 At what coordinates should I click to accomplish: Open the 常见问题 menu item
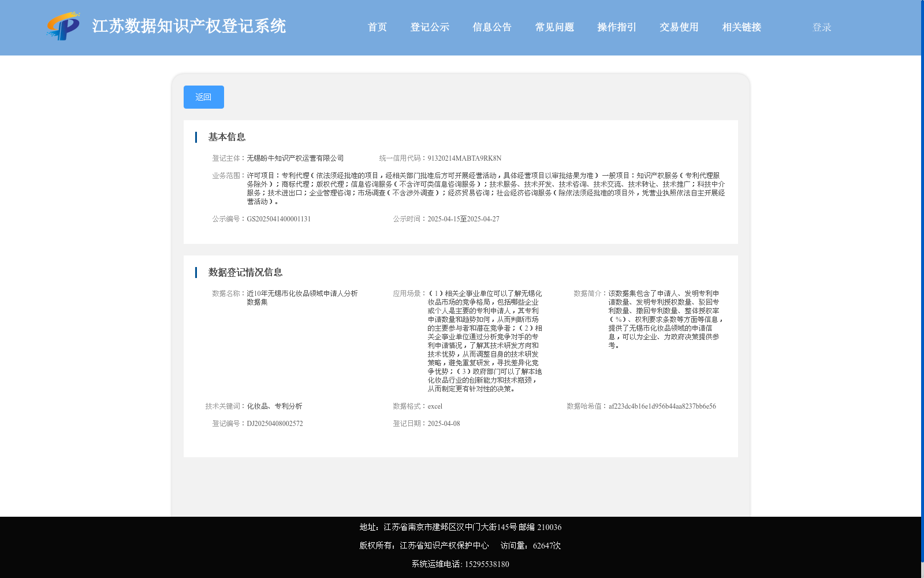(x=554, y=27)
